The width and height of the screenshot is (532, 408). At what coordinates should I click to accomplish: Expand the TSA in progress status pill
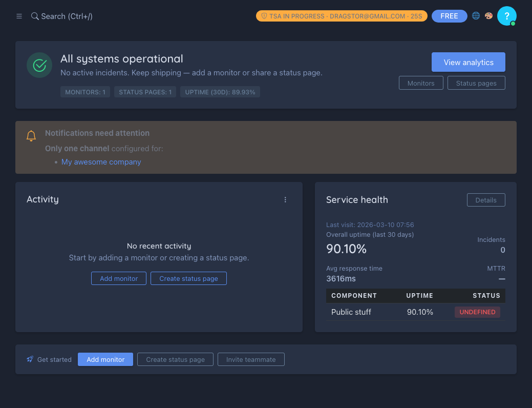(342, 16)
